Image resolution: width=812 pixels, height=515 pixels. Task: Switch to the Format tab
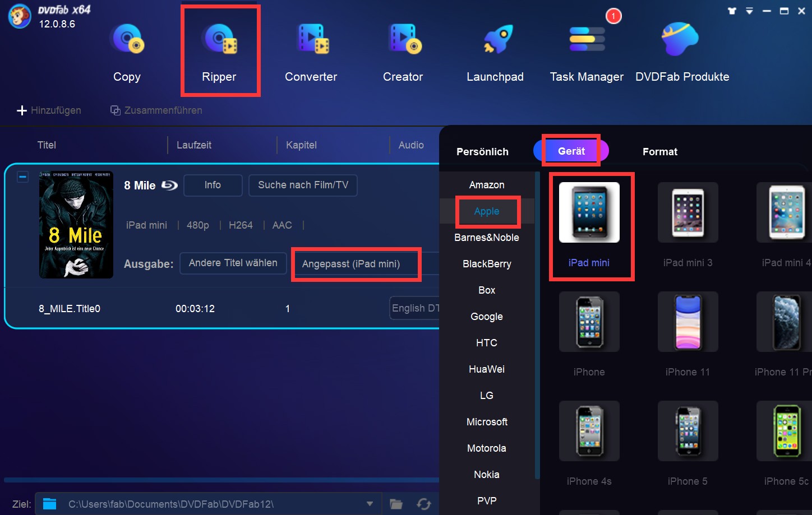660,152
